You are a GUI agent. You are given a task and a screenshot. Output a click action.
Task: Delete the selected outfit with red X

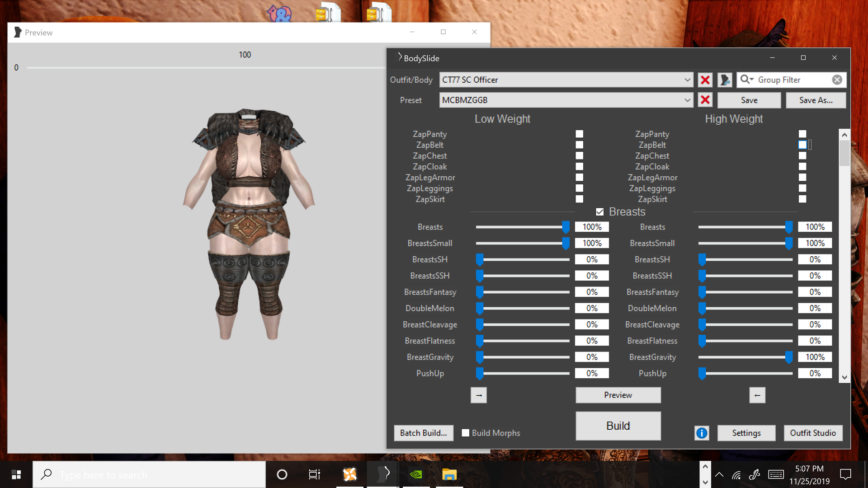[x=705, y=80]
